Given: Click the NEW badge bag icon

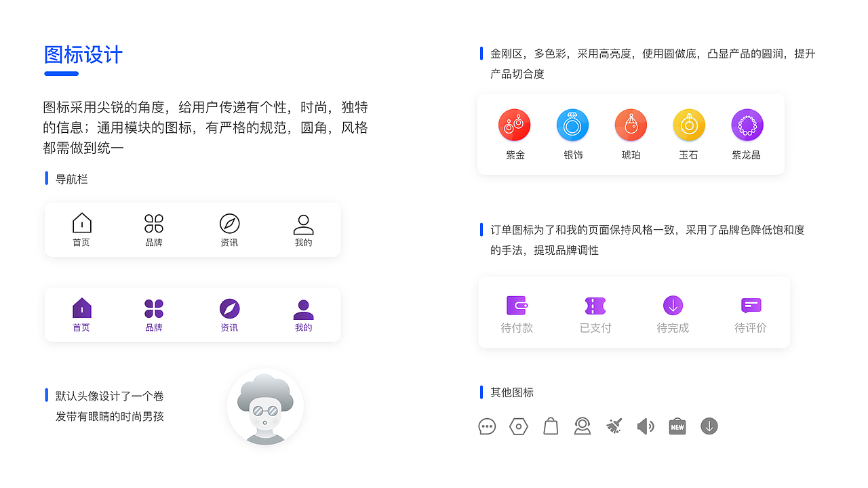Looking at the screenshot, I should coord(677,426).
